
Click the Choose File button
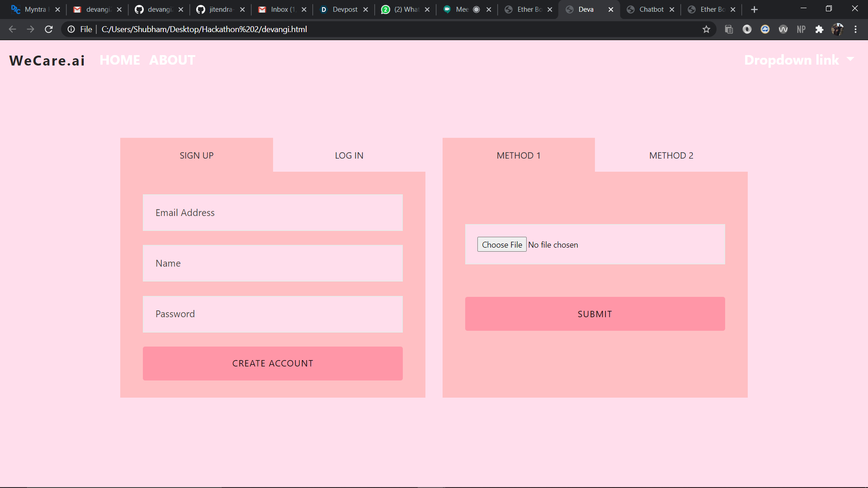tap(502, 244)
